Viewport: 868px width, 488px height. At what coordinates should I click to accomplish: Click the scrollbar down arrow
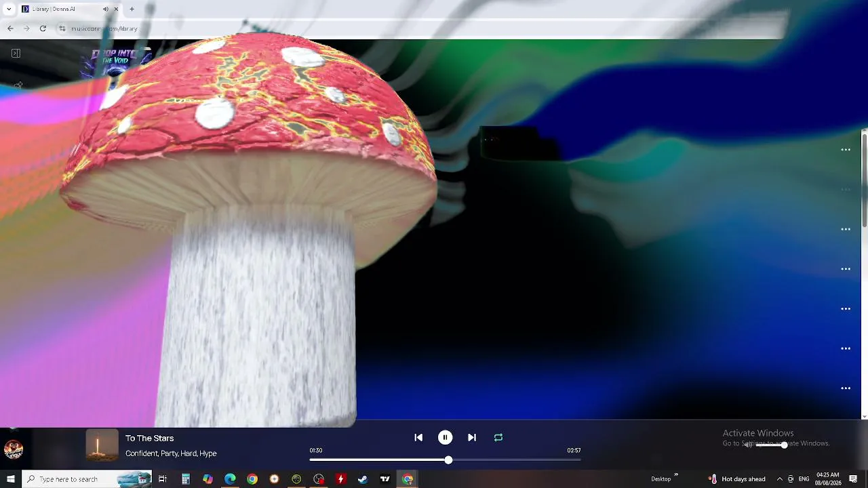pos(865,416)
